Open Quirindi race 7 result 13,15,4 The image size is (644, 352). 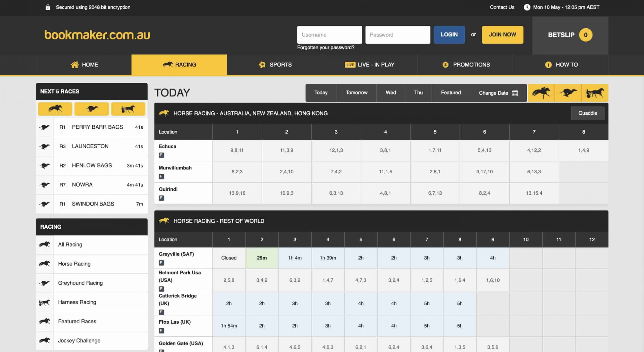[534, 193]
